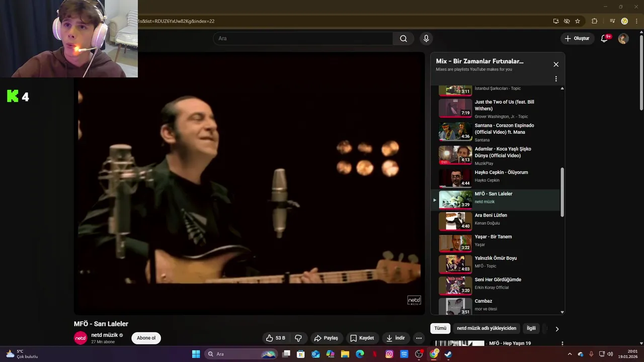The height and width of the screenshot is (362, 644).
Task: Open the Chrome three-dot menu
Action: click(x=636, y=21)
